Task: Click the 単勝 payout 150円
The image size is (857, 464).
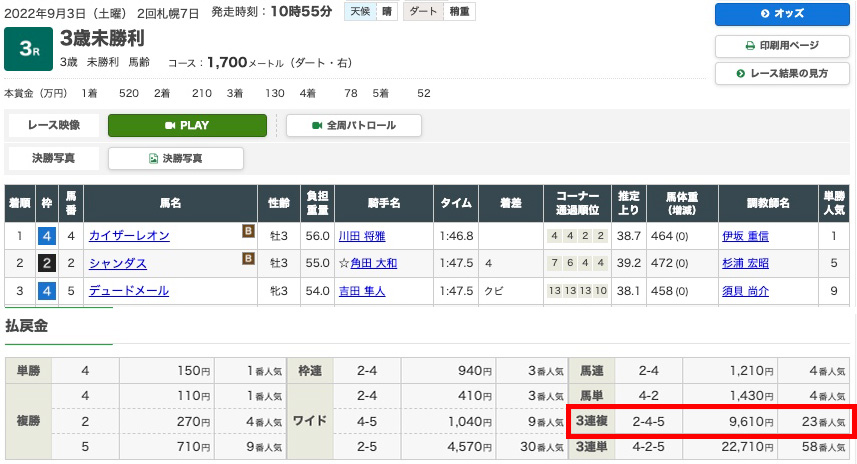Action: [x=194, y=371]
